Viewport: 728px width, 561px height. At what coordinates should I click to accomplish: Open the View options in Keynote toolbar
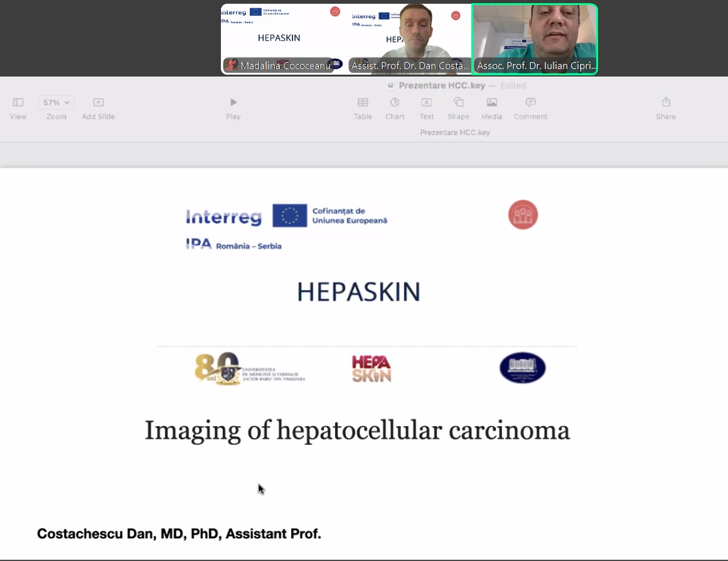(x=18, y=102)
